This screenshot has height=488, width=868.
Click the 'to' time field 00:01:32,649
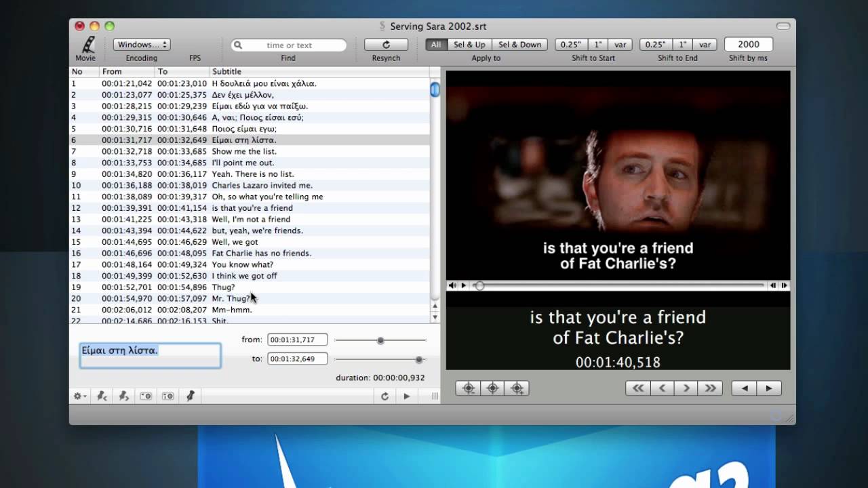[298, 359]
